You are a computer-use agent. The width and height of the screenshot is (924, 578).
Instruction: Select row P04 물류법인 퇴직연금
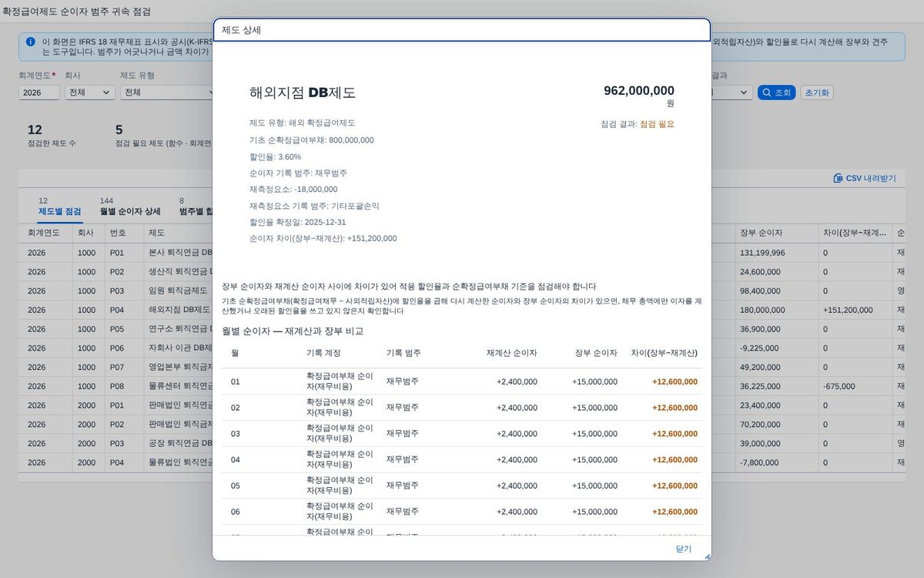pyautogui.click(x=462, y=462)
